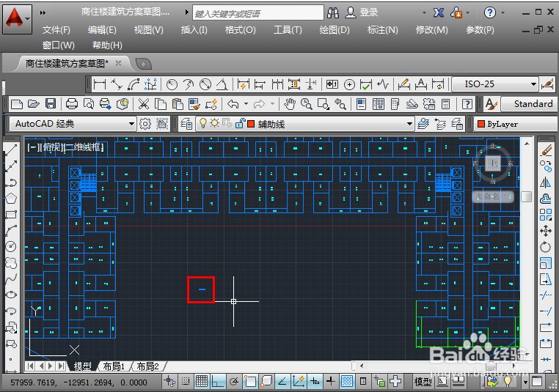
Task: Select the Rectangle draw tool
Action: (11, 215)
